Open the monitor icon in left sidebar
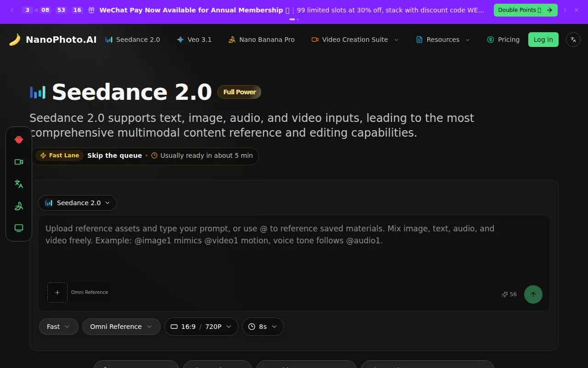Viewport: 588px width, 368px height. tap(19, 228)
